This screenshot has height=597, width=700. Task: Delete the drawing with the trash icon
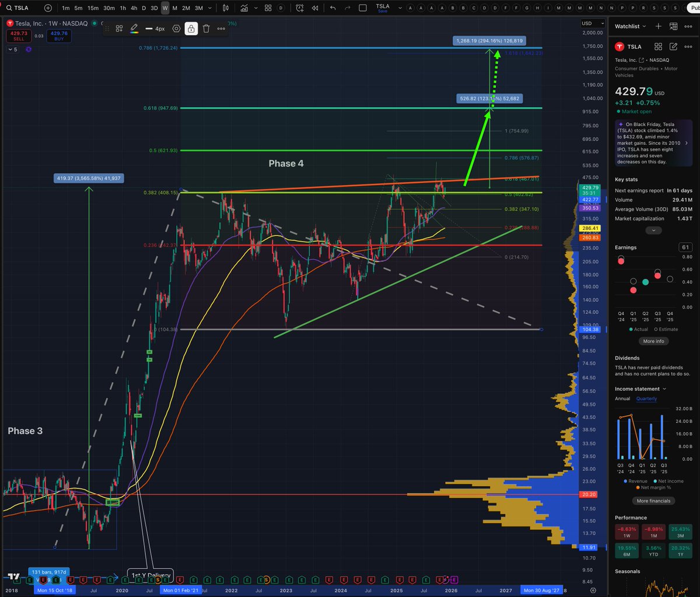coord(206,28)
